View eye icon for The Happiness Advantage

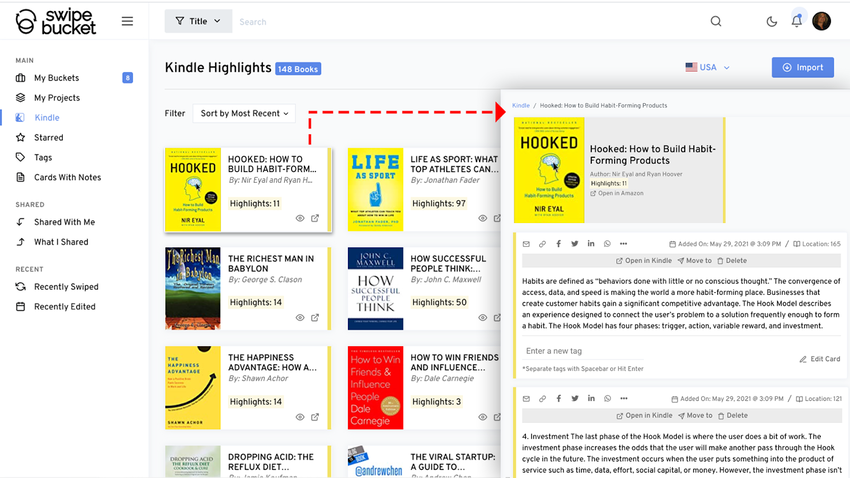point(300,417)
